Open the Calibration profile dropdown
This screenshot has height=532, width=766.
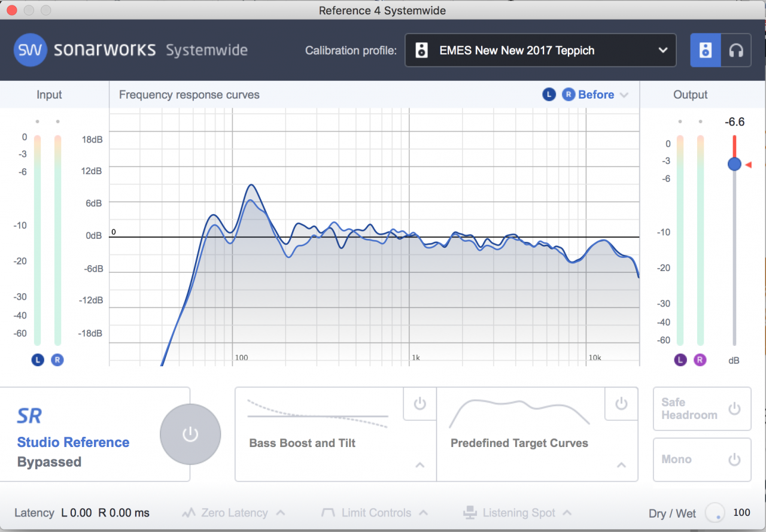pyautogui.click(x=540, y=50)
